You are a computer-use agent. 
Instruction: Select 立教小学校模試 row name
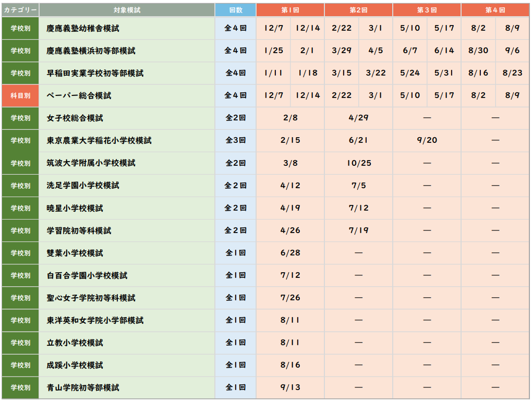75,343
